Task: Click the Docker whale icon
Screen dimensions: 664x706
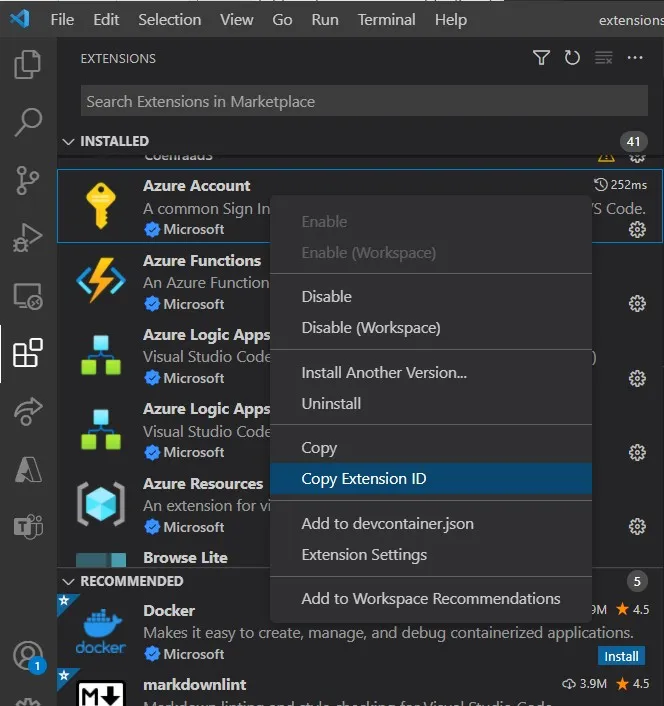Action: pyautogui.click(x=101, y=631)
